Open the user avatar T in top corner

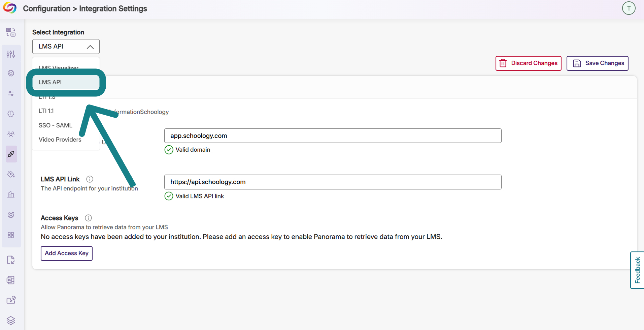pyautogui.click(x=629, y=8)
